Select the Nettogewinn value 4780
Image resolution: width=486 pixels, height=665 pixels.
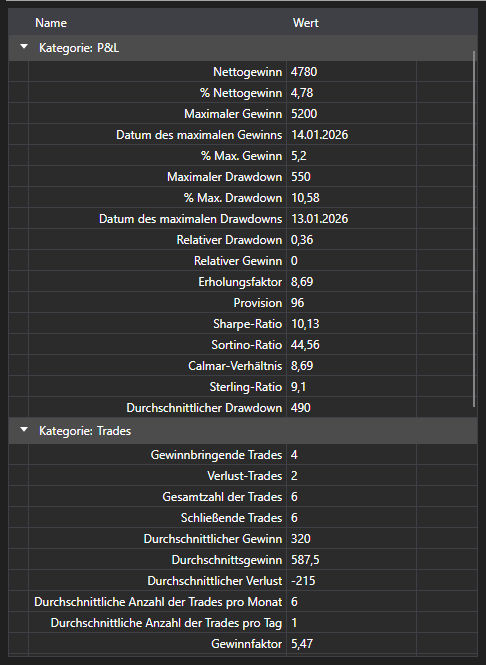click(x=304, y=72)
